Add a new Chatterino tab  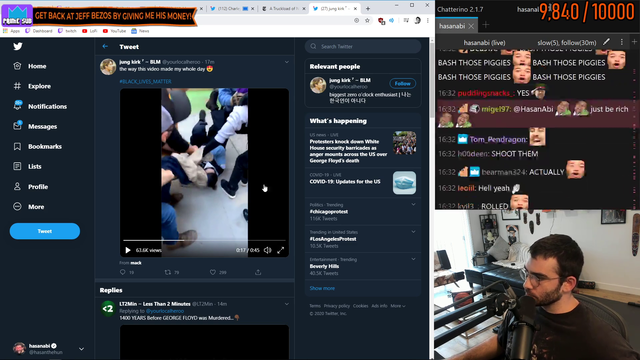(x=486, y=25)
